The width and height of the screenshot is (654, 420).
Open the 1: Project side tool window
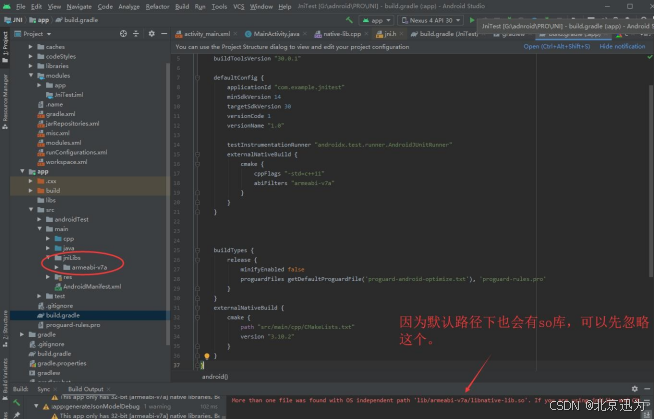coord(5,48)
